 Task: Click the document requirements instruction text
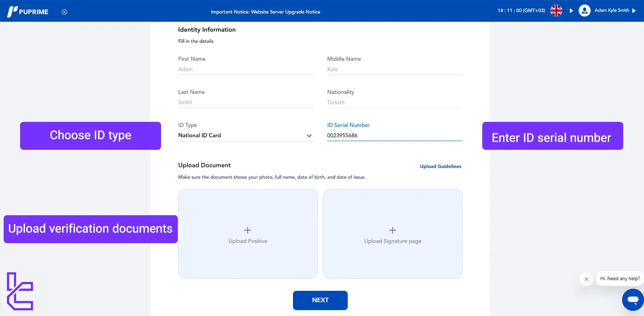pyautogui.click(x=272, y=177)
